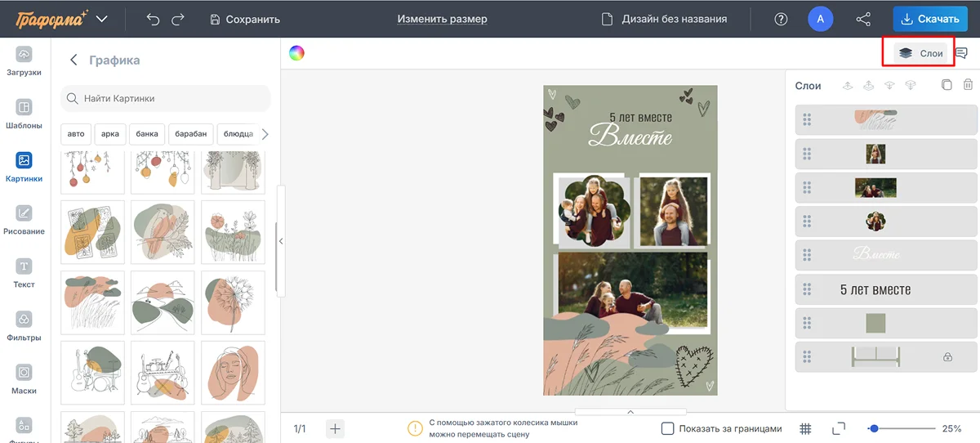Click the share icon in header
Image resolution: width=980 pixels, height=443 pixels.
click(x=863, y=19)
